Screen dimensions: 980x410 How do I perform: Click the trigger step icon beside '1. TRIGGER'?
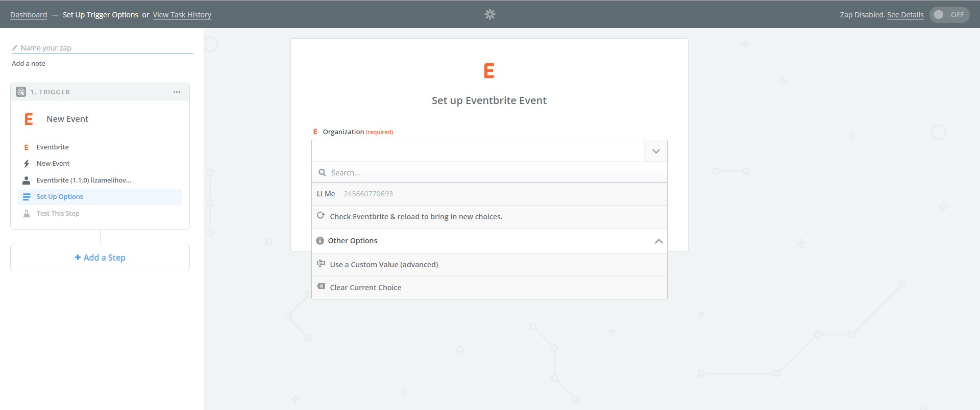[x=21, y=92]
